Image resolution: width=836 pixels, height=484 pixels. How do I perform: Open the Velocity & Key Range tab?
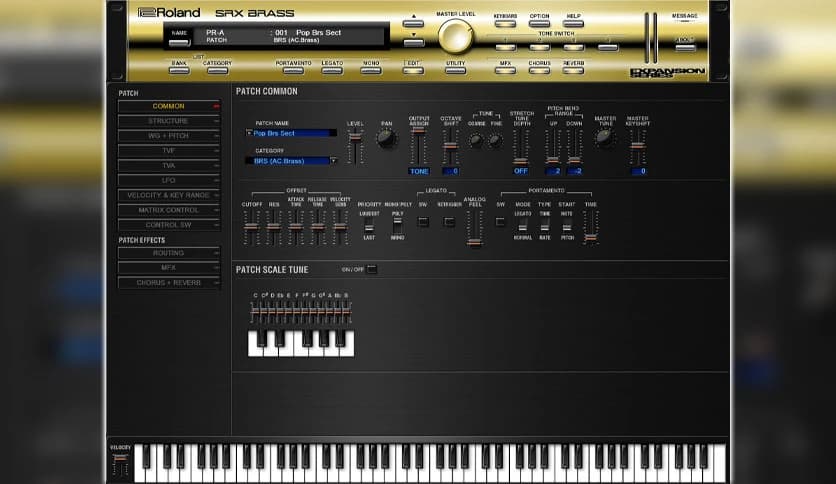pos(168,195)
